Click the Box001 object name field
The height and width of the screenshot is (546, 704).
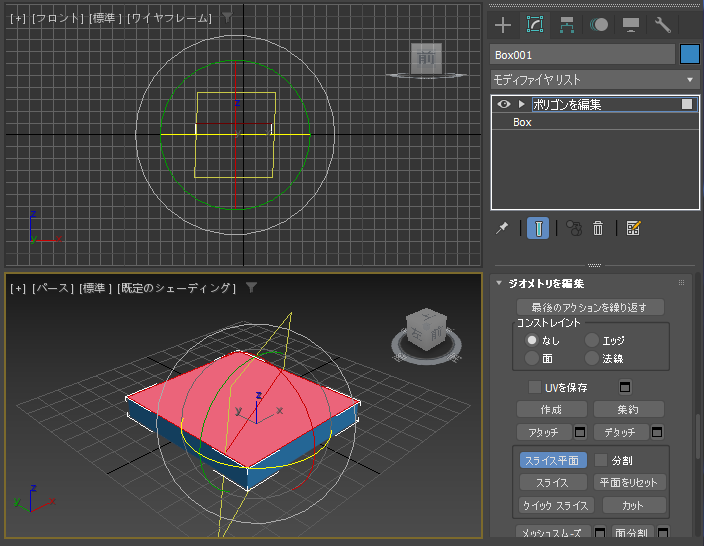(582, 55)
